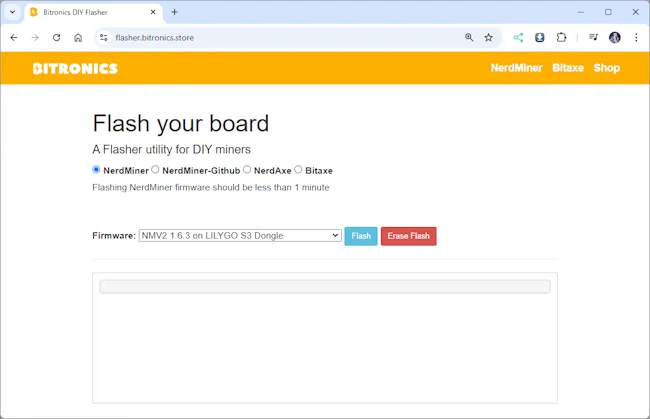The height and width of the screenshot is (419, 650).
Task: Select the NerdMiner-Github radio option
Action: (155, 170)
